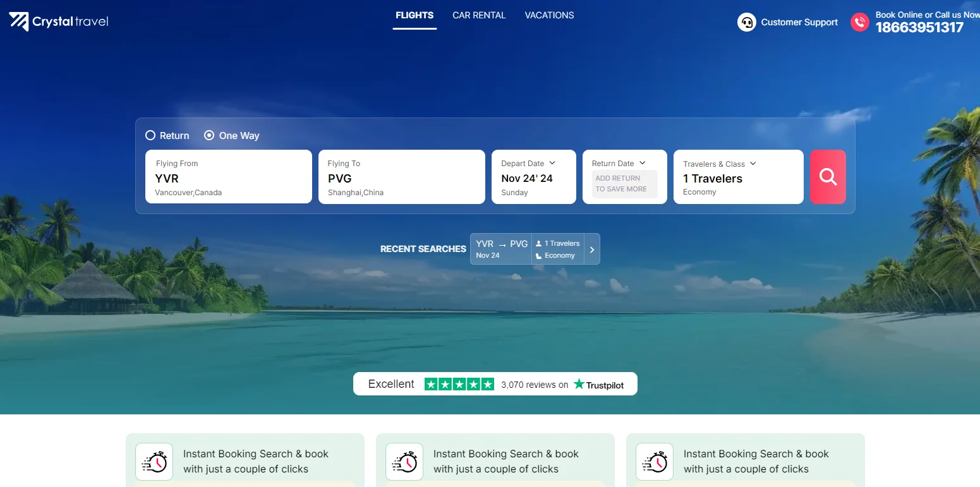Click the magnifying glass search button
The height and width of the screenshot is (487, 980).
[x=828, y=177]
